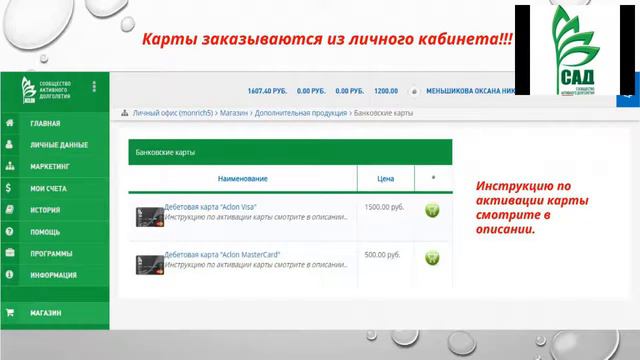This screenshot has width=640, height=360.
Task: Click the info icon beside Информация
Action: point(9,274)
